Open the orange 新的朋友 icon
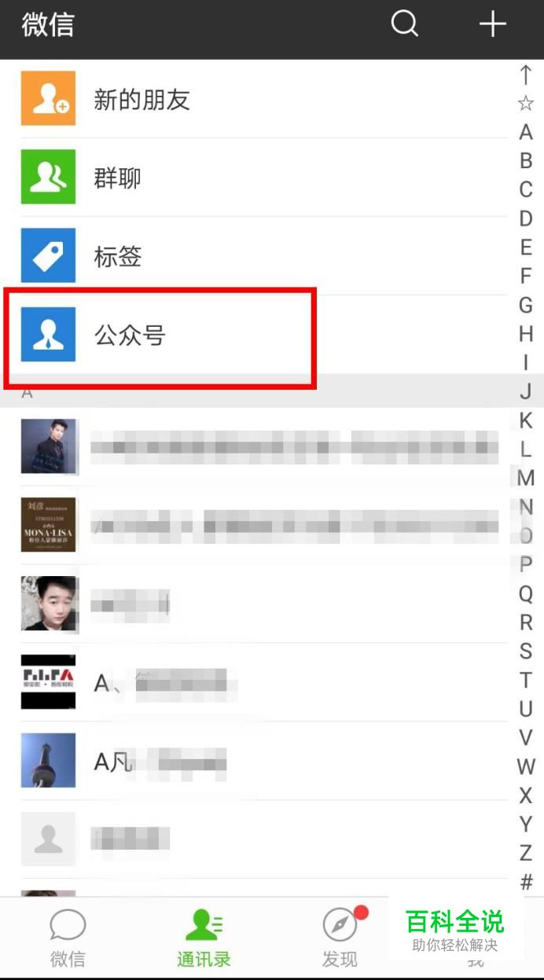 48,98
